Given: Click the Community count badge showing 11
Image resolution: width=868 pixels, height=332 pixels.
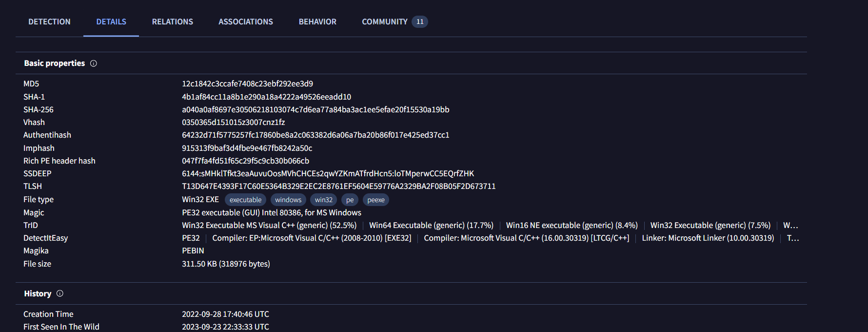Looking at the screenshot, I should tap(420, 22).
